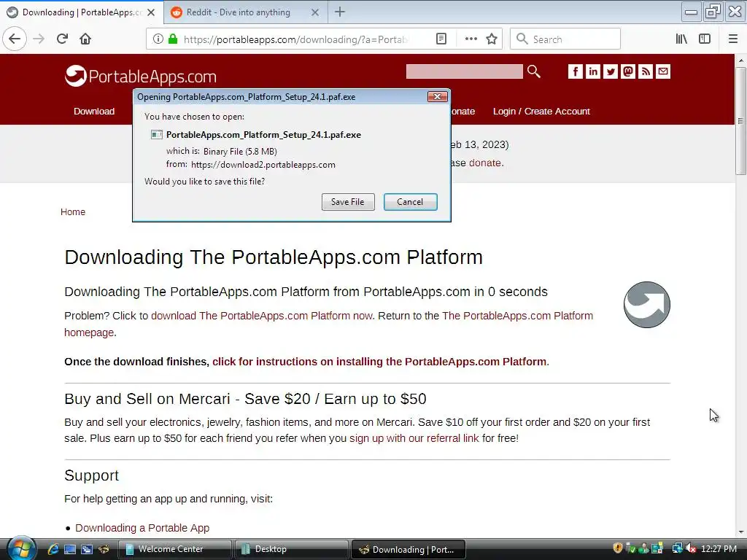Open Downloading a Portable App link
Screen dimensions: 747x560
coord(142,528)
